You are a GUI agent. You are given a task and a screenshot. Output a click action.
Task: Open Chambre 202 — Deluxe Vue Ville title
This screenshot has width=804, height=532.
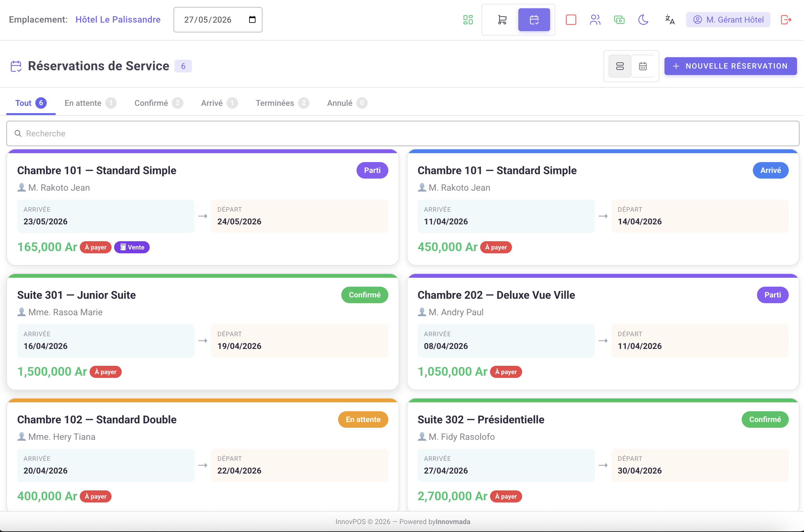tap(496, 295)
